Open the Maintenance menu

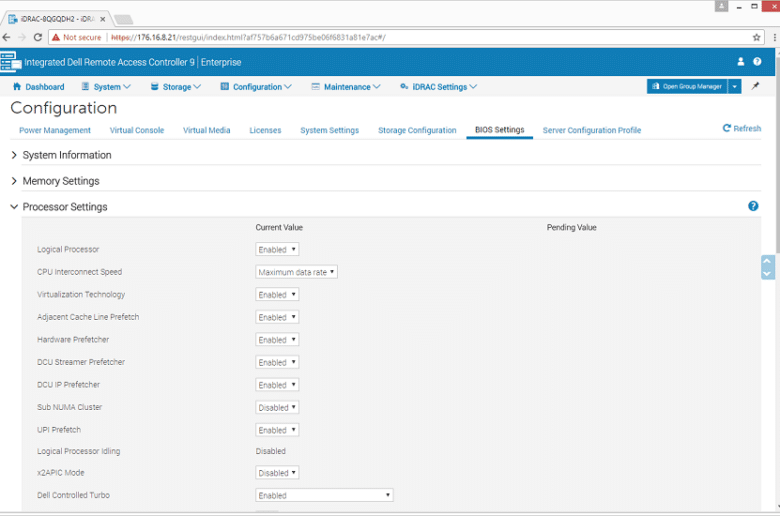coord(346,87)
